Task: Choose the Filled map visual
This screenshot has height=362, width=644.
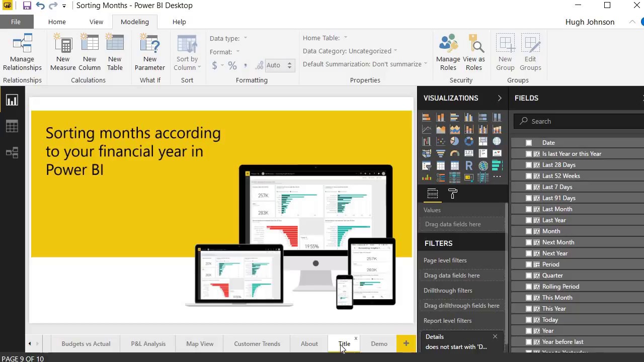Action: [427, 153]
